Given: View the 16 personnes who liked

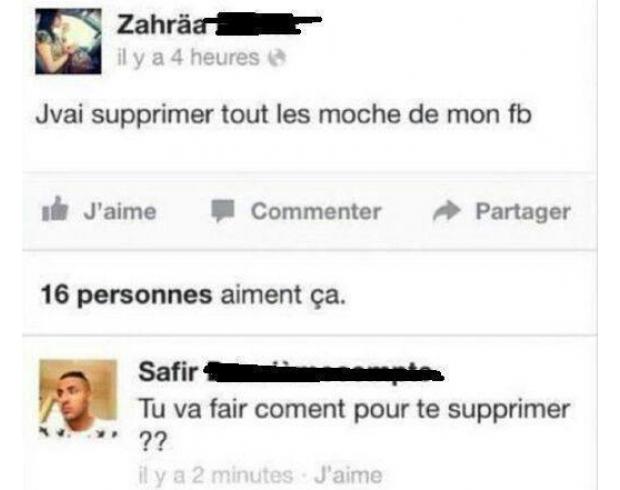Looking at the screenshot, I should point(126,296).
